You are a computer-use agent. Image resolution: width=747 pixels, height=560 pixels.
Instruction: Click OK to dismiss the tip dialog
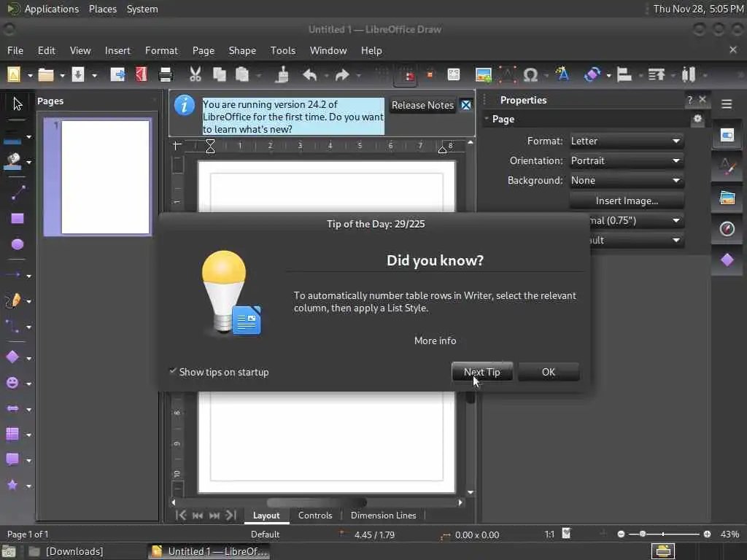[x=549, y=372]
